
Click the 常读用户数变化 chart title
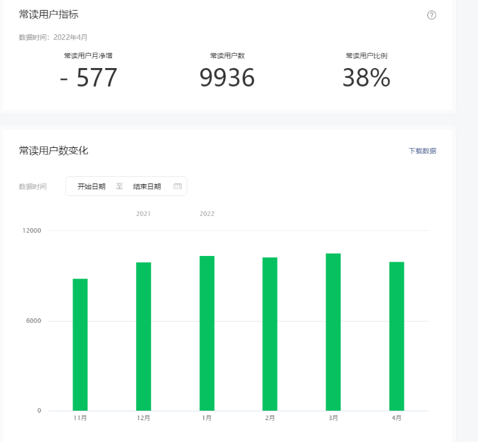click(x=54, y=150)
